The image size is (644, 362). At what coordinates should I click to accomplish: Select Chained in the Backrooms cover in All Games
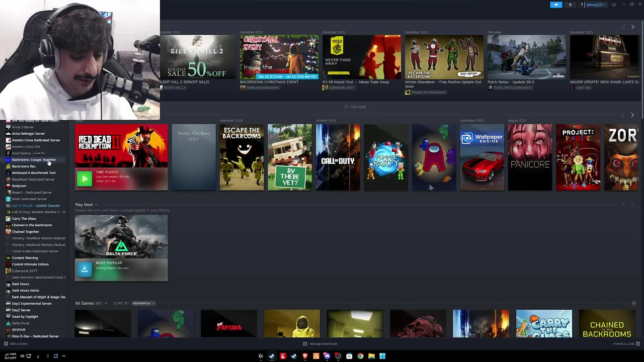point(607,324)
